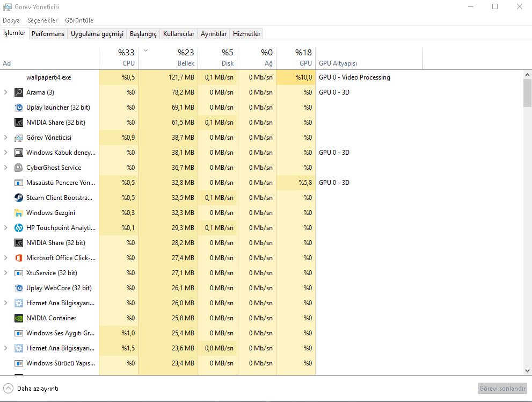Click the Steam Client Bootstrapper icon
The width and height of the screenshot is (532, 402).
click(x=19, y=198)
